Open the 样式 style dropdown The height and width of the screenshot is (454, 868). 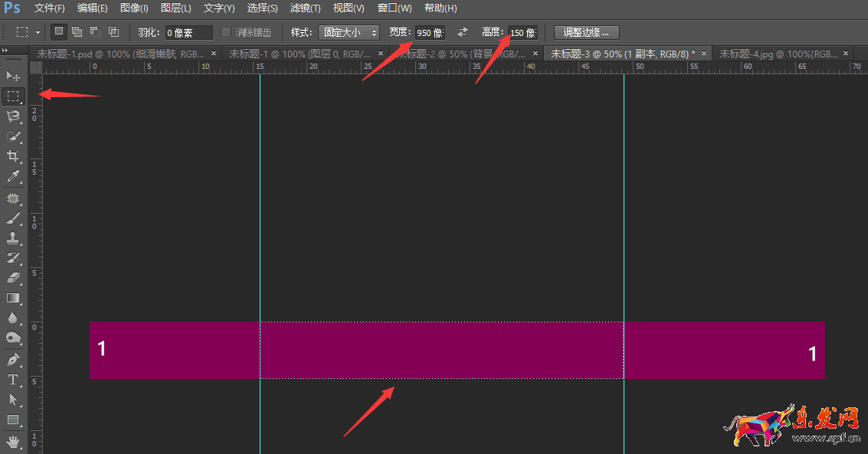pyautogui.click(x=349, y=32)
